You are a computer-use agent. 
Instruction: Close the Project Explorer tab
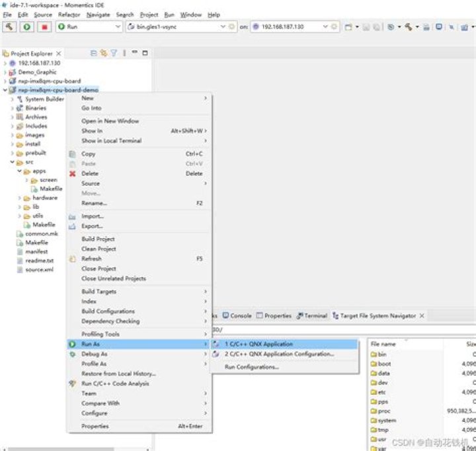coord(59,54)
